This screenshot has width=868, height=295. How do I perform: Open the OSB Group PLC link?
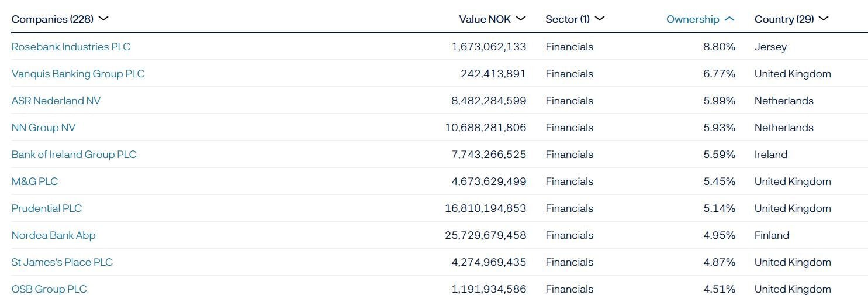coord(49,289)
